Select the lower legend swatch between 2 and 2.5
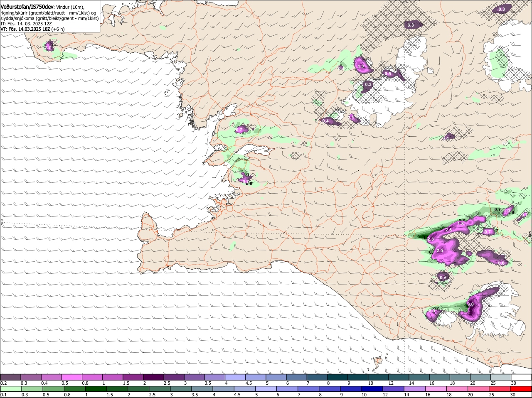This screenshot has width=532, height=398. pyautogui.click(x=138, y=389)
